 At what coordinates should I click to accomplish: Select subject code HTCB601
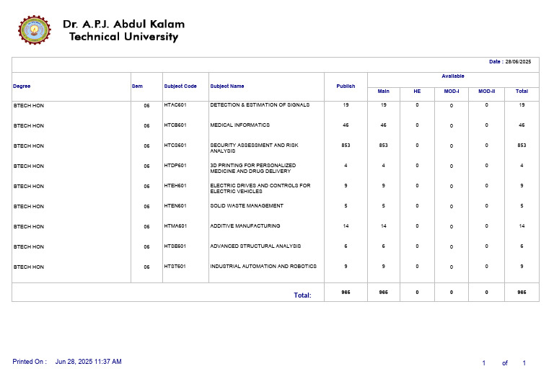click(175, 125)
